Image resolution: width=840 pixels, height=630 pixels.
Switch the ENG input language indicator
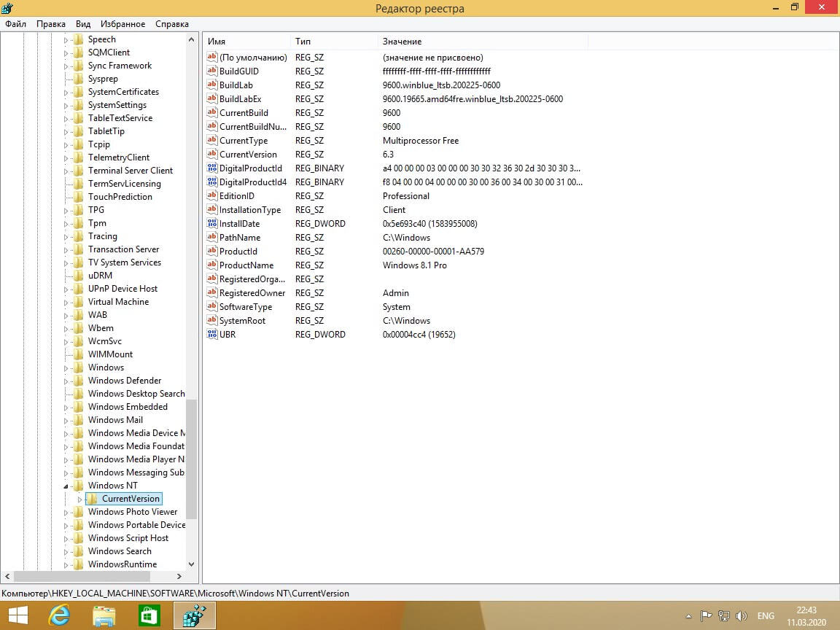766,616
